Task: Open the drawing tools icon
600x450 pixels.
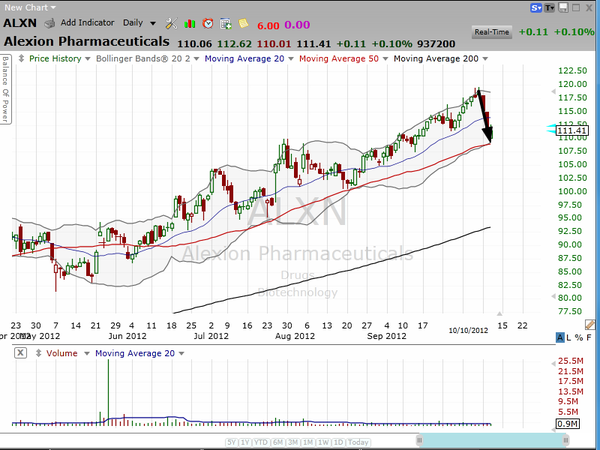Action: pos(171,24)
